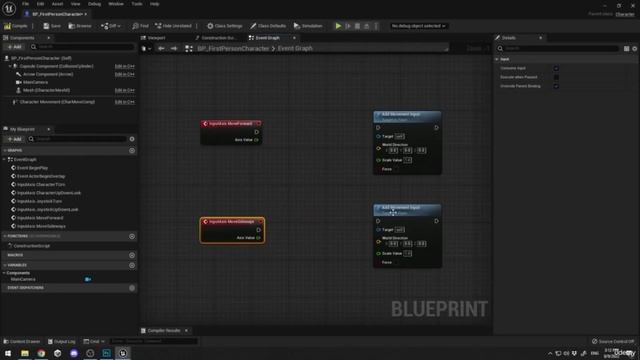Open the debug object selector dropdown

[418, 26]
